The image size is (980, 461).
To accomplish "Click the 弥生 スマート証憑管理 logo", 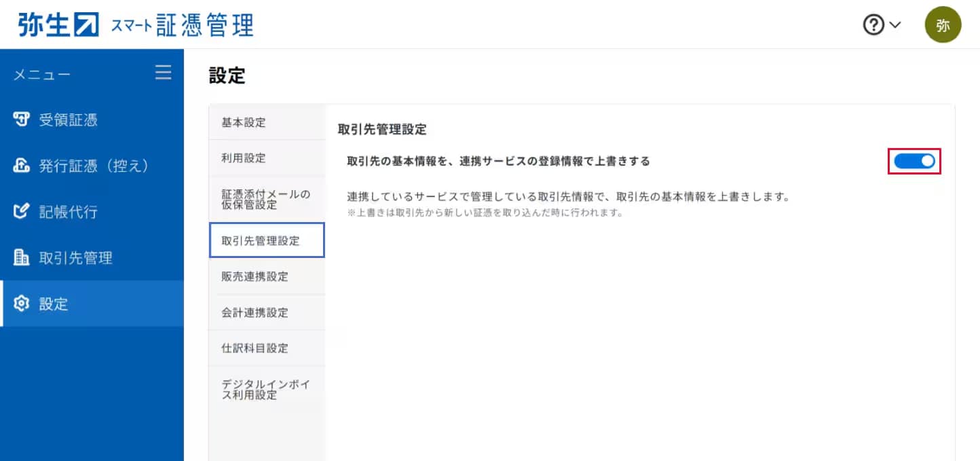I will [136, 24].
